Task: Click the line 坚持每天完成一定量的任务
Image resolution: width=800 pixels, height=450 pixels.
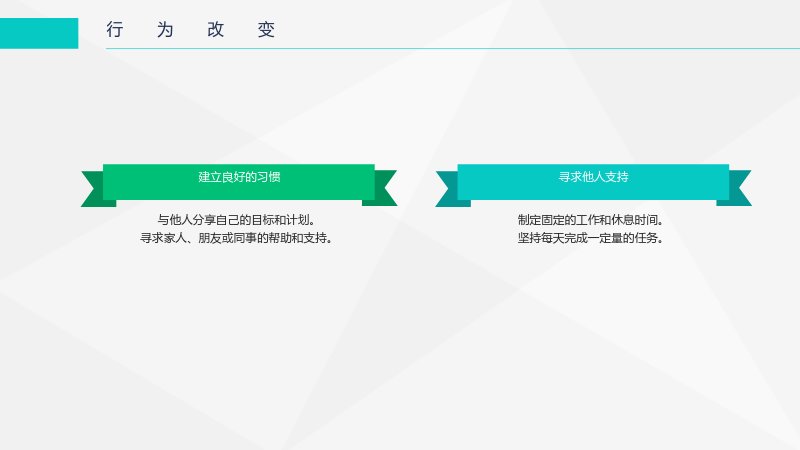Action: [x=590, y=238]
